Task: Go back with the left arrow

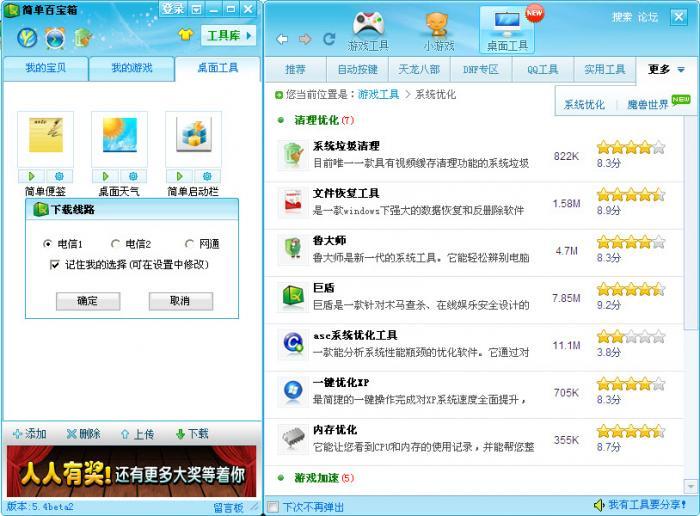Action: pos(282,39)
